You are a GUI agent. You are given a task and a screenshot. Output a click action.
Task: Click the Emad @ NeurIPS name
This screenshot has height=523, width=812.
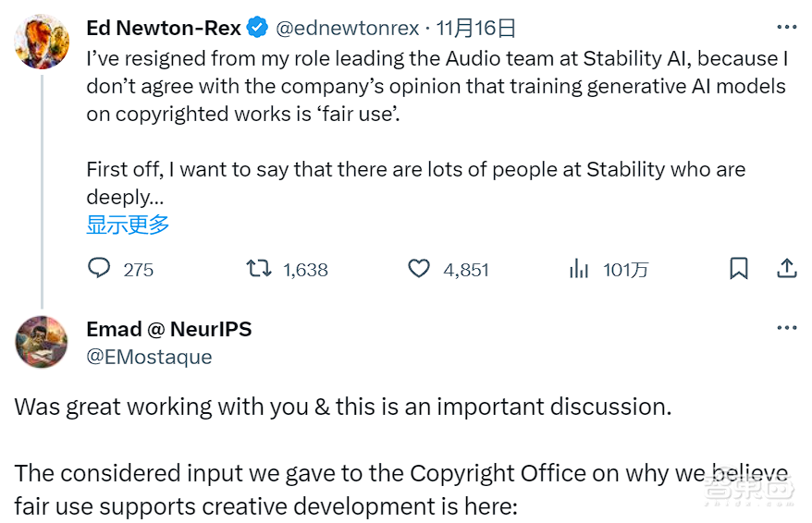tap(168, 329)
